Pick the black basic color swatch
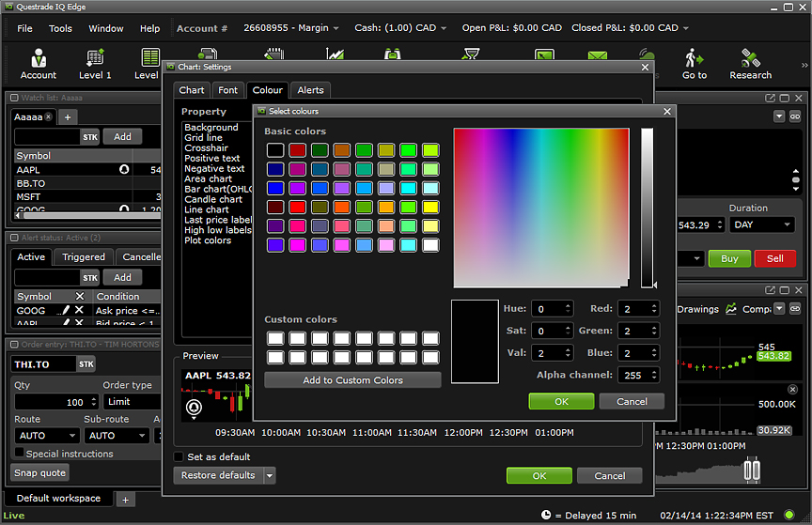Screen dimensions: 812x525 pos(275,150)
